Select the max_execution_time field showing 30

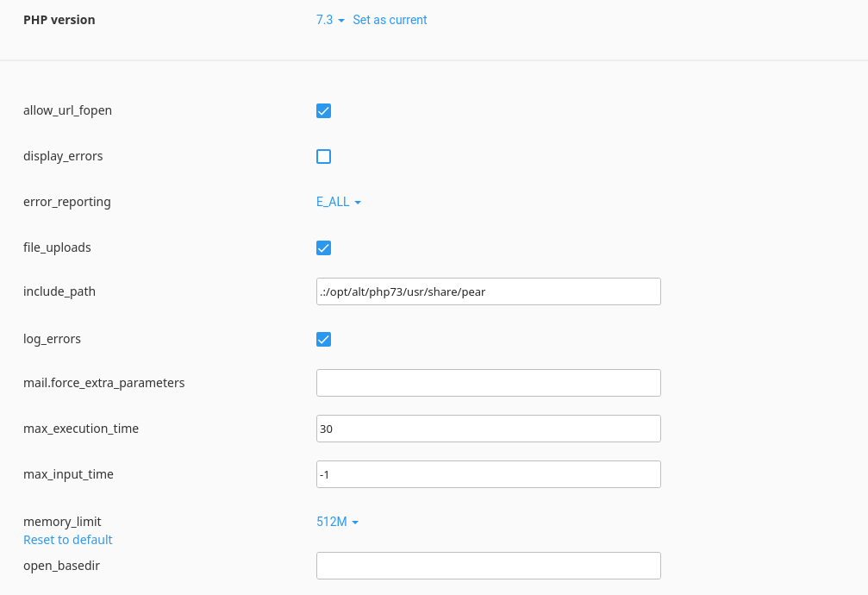[488, 429]
